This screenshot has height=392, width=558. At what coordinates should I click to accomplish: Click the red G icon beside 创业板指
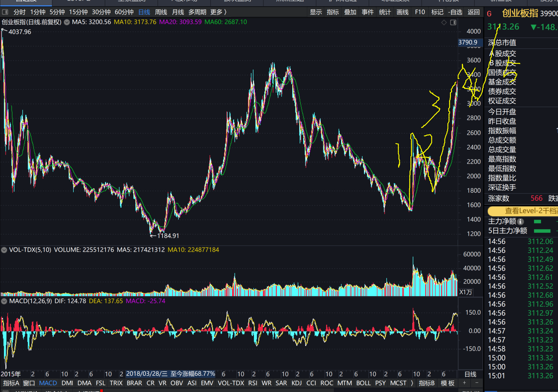coord(489,14)
